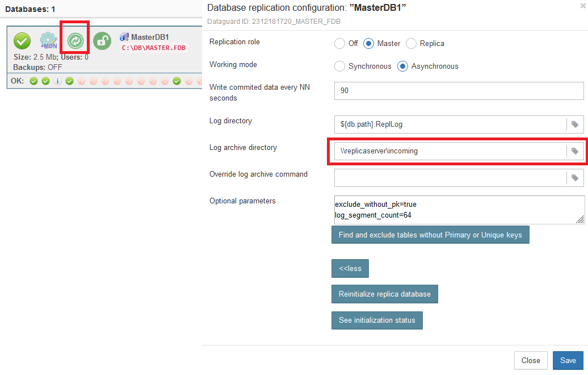Click Reinitialize replica database button
Image resolution: width=588 pixels, height=375 pixels.
(x=384, y=294)
